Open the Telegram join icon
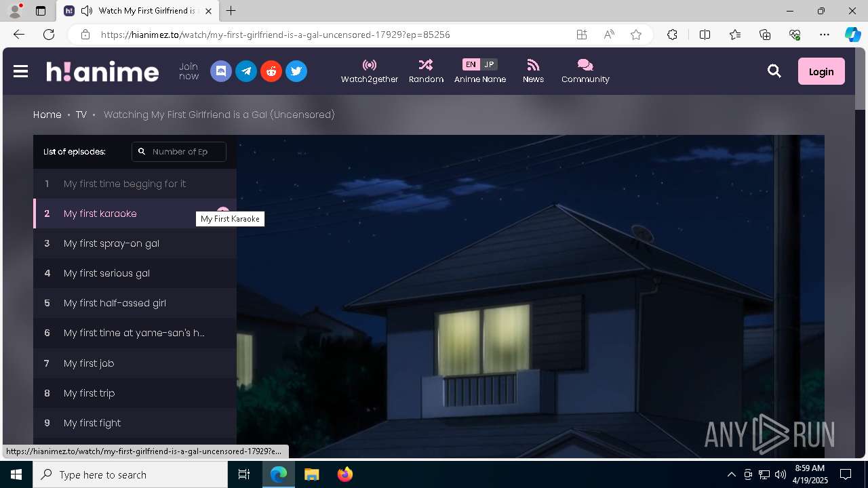 pos(246,71)
